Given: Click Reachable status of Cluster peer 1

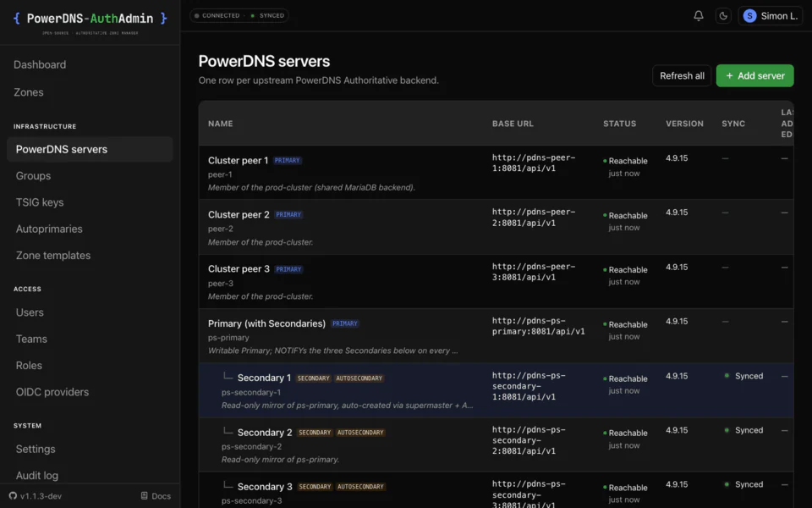Looking at the screenshot, I should pyautogui.click(x=625, y=161).
